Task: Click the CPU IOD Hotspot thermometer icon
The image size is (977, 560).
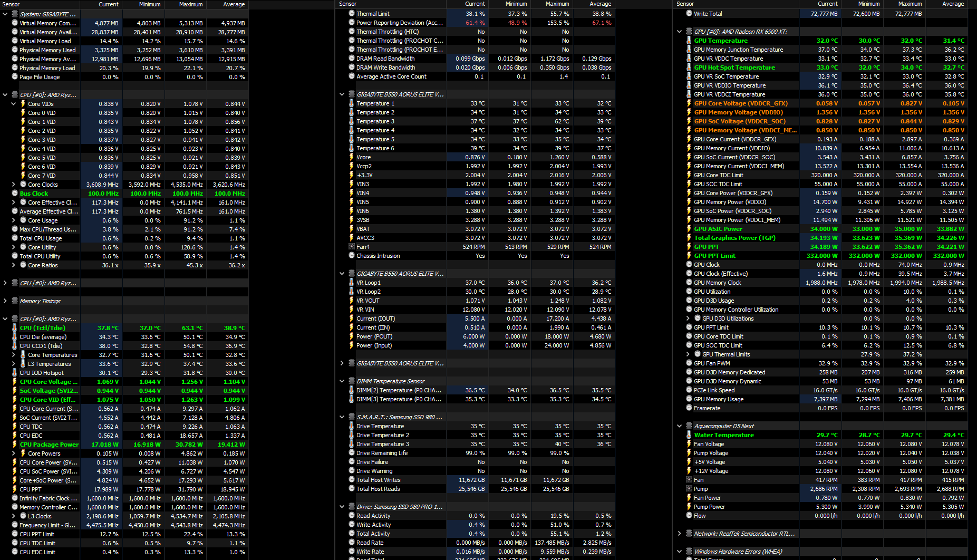Action: pos(15,372)
